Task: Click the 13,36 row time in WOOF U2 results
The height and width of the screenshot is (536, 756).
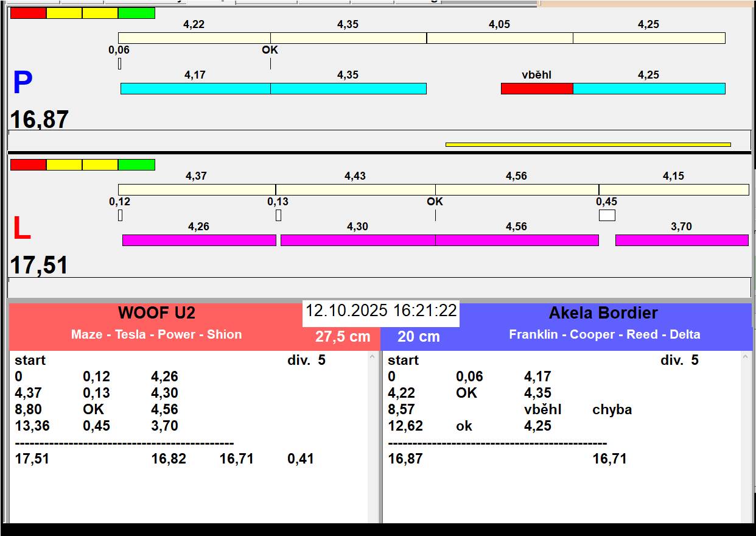Action: [33, 426]
